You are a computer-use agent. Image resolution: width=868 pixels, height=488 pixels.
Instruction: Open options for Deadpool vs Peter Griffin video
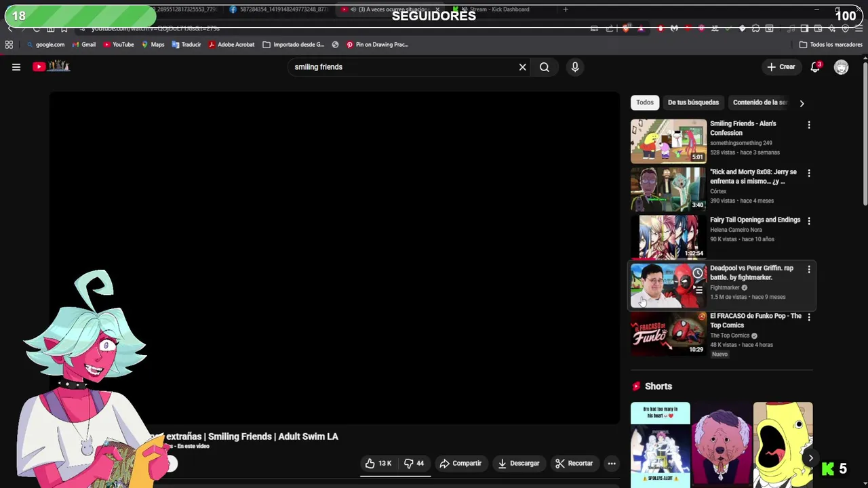[x=808, y=269]
